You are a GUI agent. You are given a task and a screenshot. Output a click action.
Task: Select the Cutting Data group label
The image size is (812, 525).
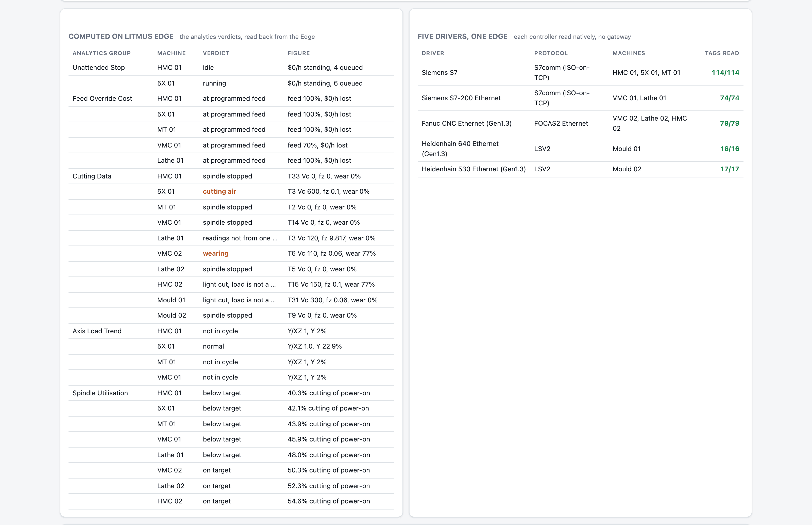tap(92, 176)
